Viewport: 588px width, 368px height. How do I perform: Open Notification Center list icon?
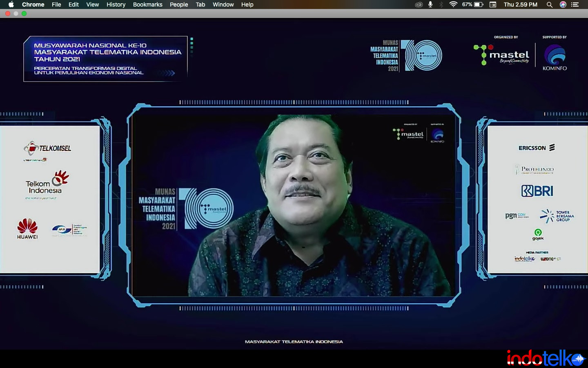pos(575,4)
